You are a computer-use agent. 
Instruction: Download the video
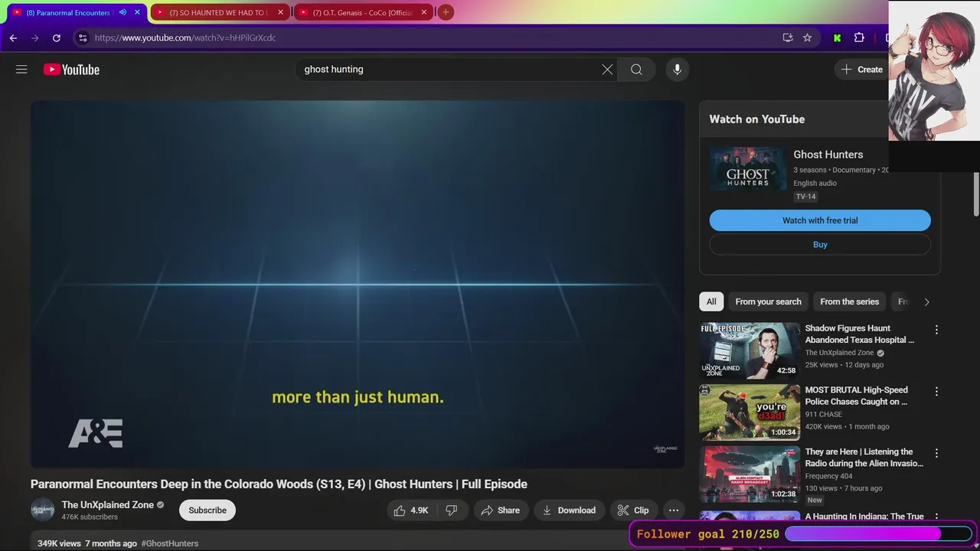click(569, 510)
